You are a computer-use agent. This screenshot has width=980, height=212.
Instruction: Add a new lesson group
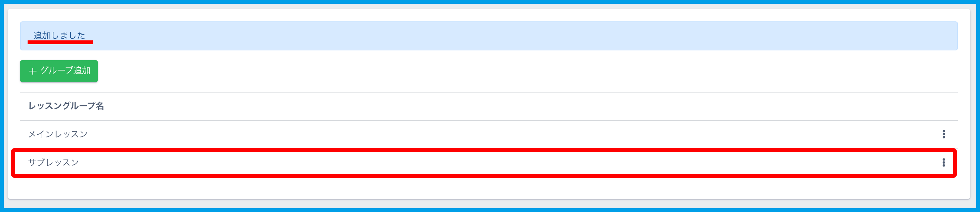[x=59, y=71]
